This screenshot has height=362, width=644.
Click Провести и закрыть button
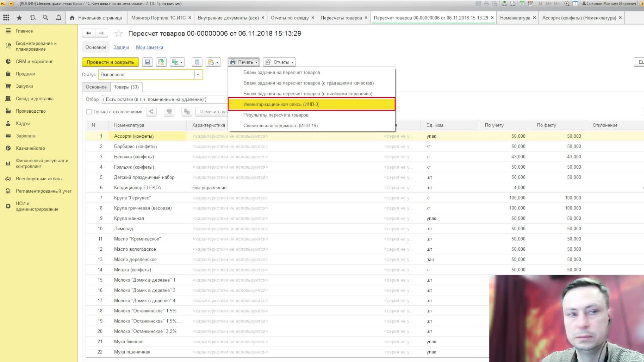(x=110, y=62)
